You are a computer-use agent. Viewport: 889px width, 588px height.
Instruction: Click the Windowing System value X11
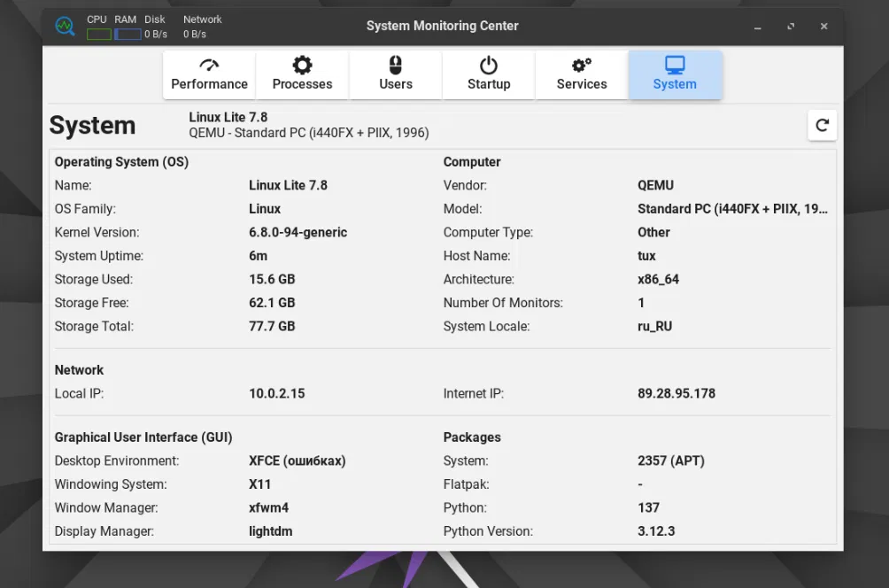click(x=259, y=484)
